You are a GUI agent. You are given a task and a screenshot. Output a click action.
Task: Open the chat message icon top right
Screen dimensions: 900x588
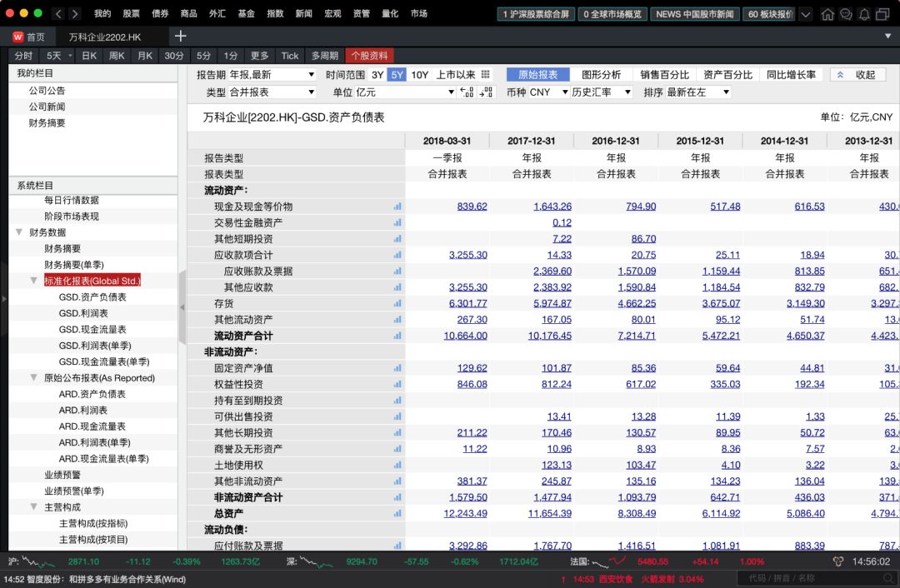click(x=845, y=13)
